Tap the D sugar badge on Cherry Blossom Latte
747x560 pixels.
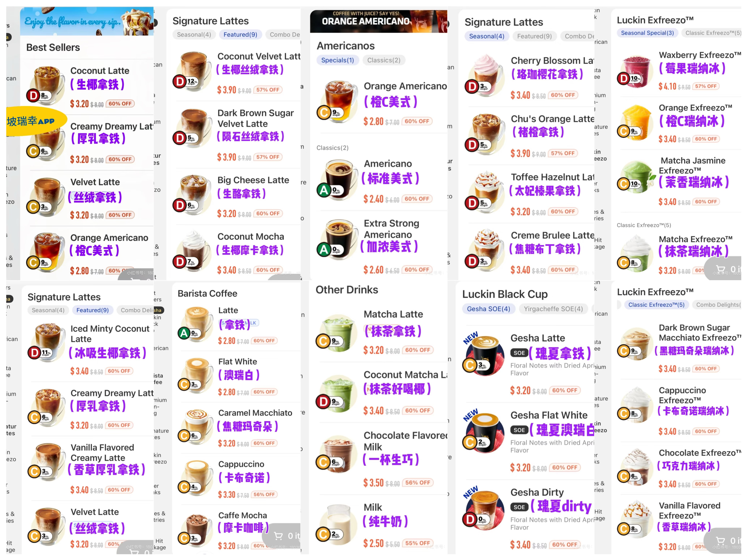coord(471,87)
